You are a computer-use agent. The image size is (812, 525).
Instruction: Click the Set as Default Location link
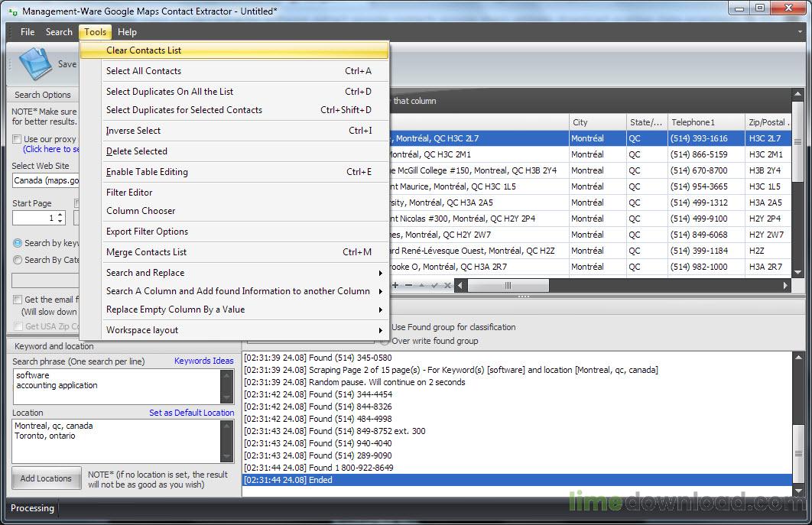[x=191, y=413]
